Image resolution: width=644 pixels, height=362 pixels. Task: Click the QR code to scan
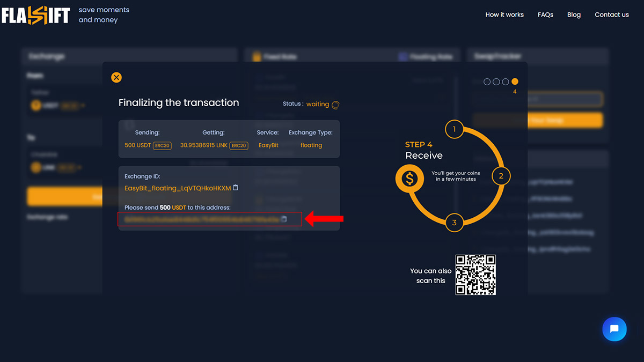(475, 275)
